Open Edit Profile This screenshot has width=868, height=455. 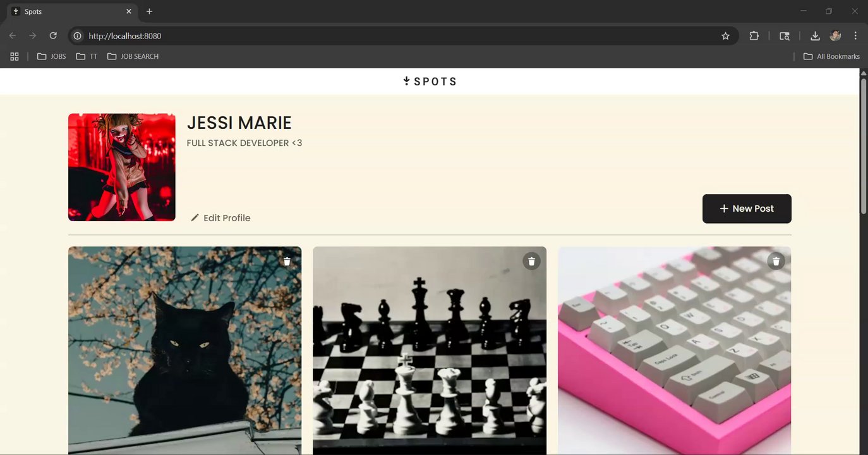[x=220, y=218]
